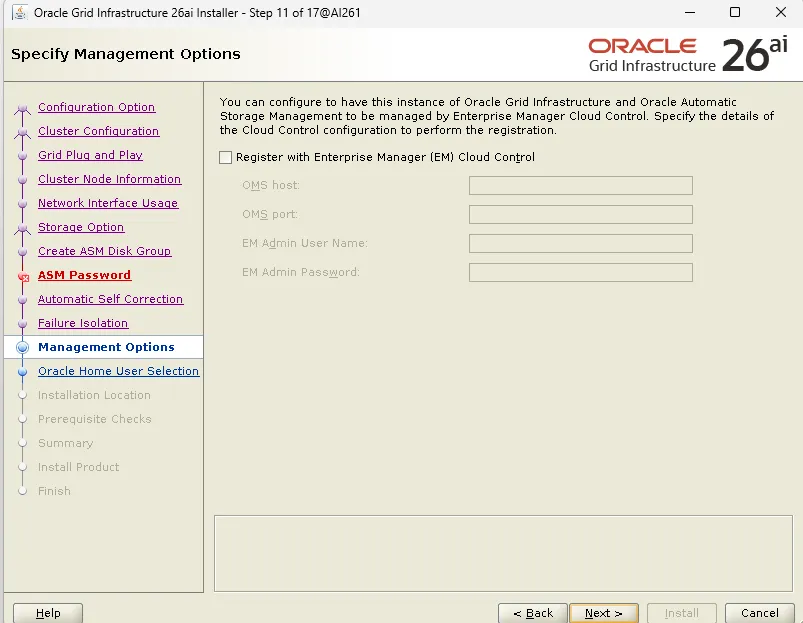Click the disabled Prerequisite Checks step
This screenshot has height=623, width=803.
pos(95,419)
